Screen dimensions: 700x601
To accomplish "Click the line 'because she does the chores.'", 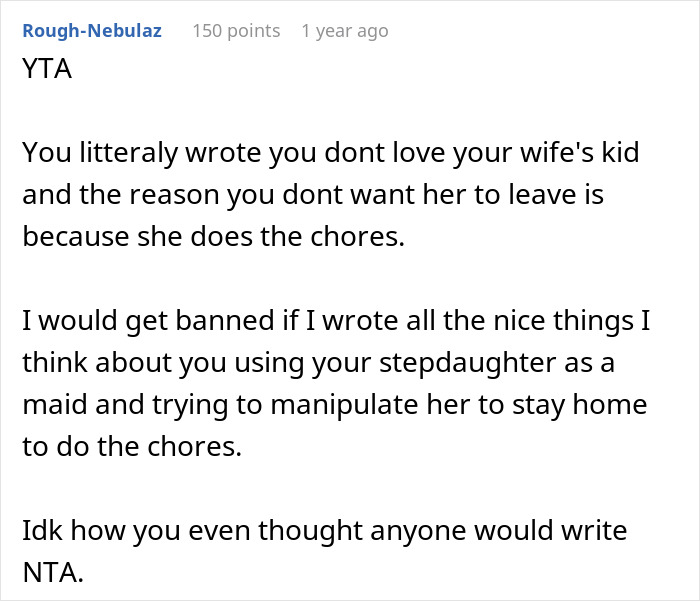I will pyautogui.click(x=214, y=238).
